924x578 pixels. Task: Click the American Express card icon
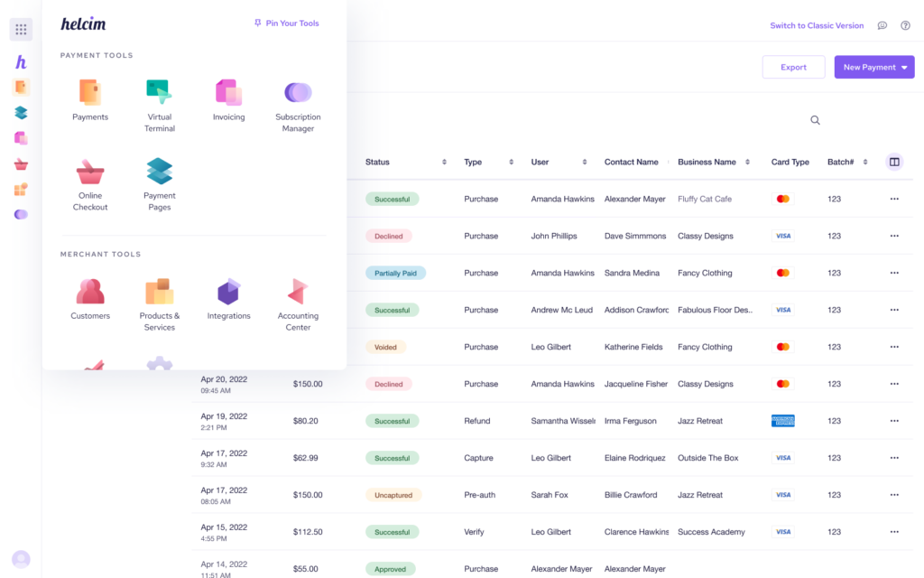782,421
